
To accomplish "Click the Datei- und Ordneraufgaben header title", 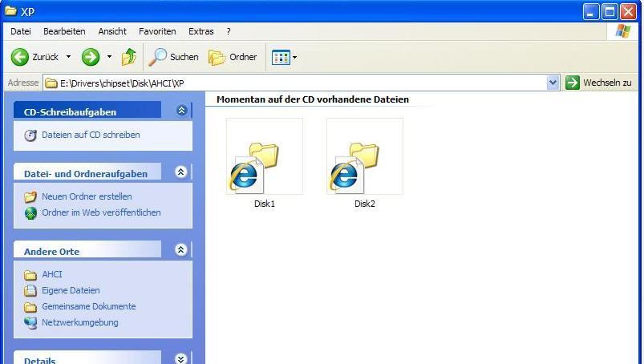I will 86,174.
